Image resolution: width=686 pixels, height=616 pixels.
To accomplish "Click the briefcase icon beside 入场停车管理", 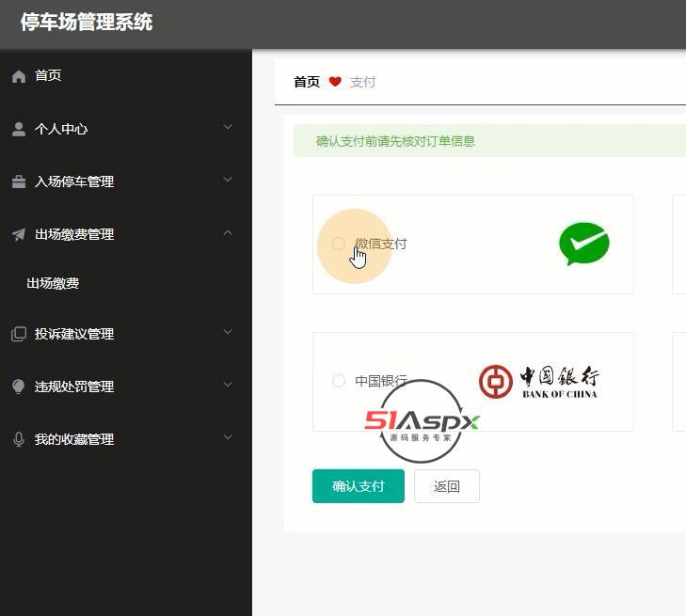I will (19, 182).
